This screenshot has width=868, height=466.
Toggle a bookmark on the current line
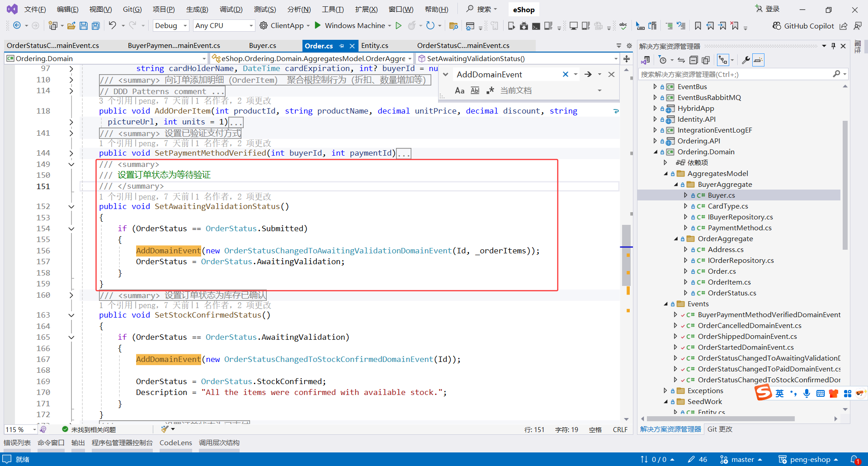click(x=698, y=26)
